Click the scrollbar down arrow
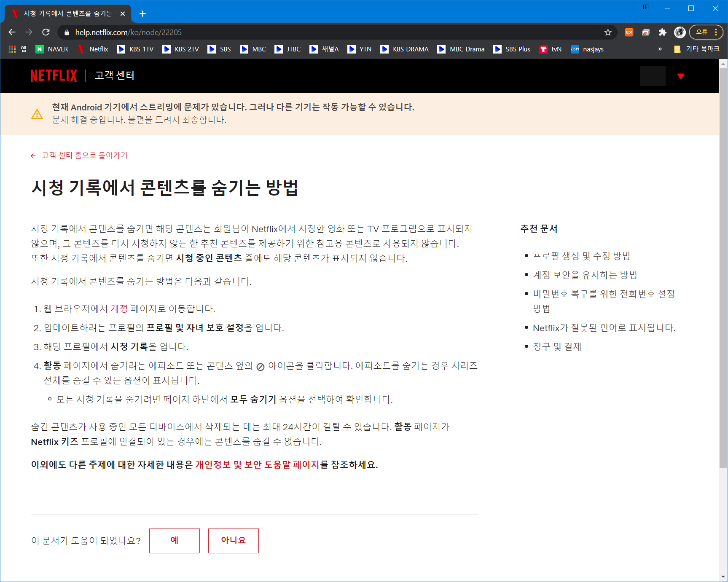Screen dimensions: 728x582 [723, 577]
